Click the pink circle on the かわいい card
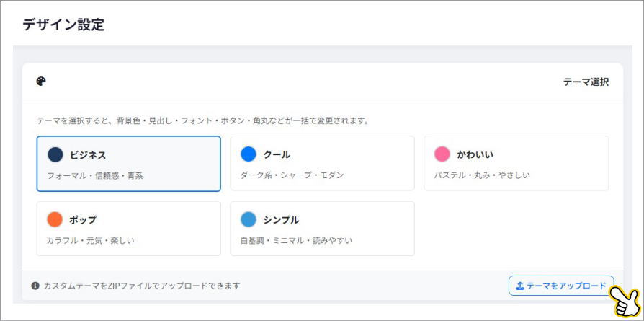Viewport: 644px width, 321px height. pos(442,154)
